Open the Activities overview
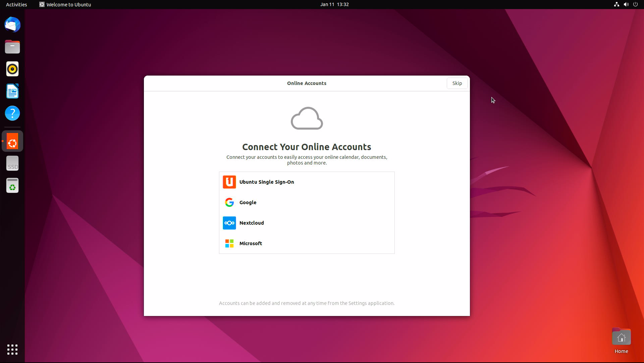The height and width of the screenshot is (363, 644). (16, 4)
